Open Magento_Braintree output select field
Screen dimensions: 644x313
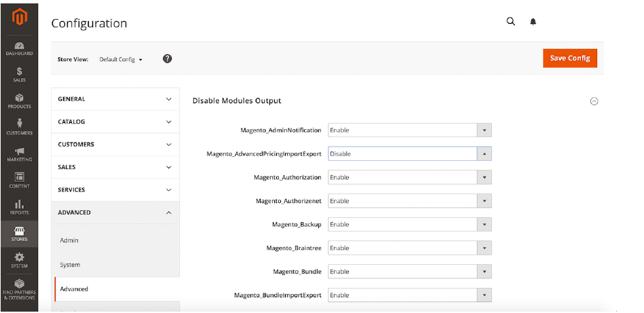[x=409, y=248]
